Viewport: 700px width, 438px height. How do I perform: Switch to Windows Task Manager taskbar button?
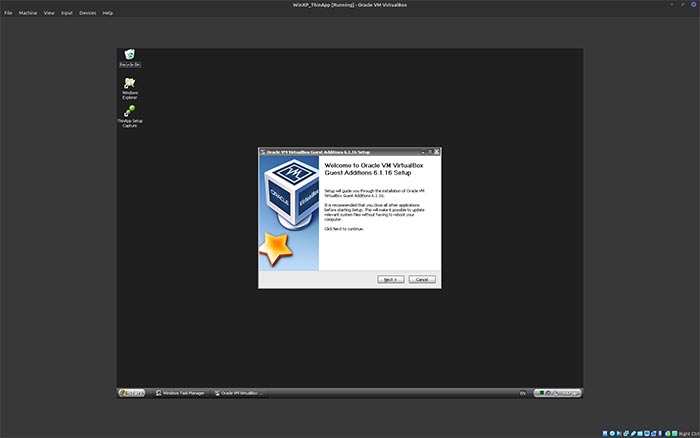[181, 393]
